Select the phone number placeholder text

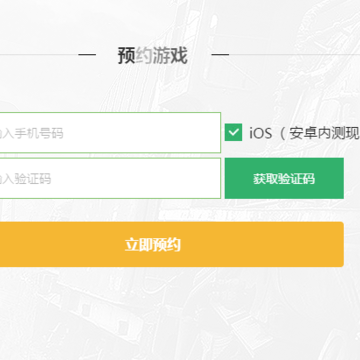[x=32, y=133]
